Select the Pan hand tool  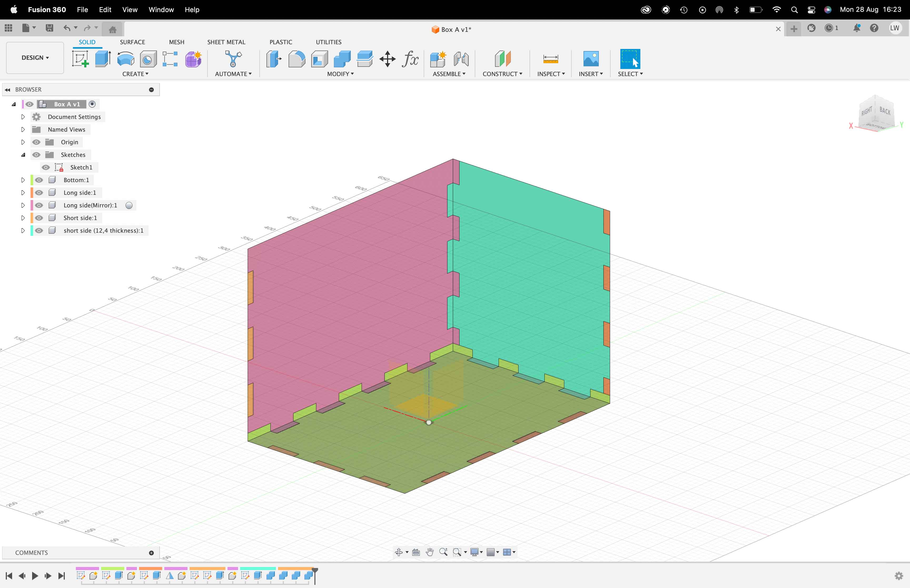(430, 552)
